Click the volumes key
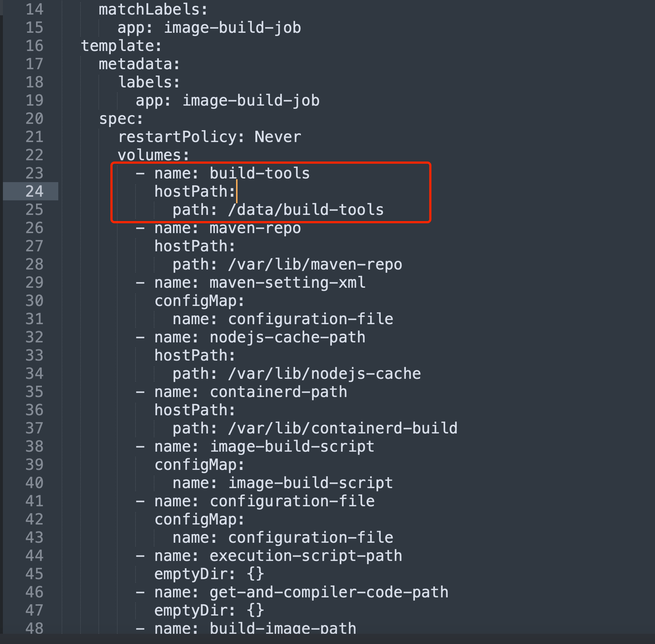Screen dimensions: 655x644 (153, 155)
